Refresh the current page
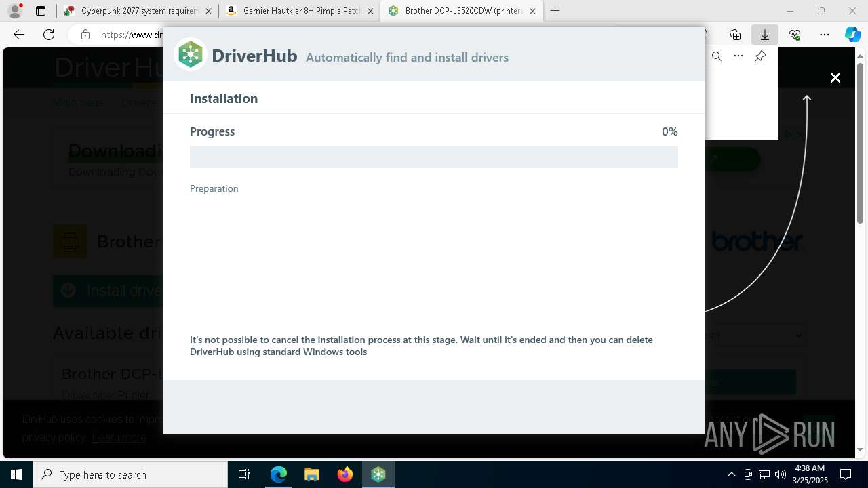 [x=49, y=35]
